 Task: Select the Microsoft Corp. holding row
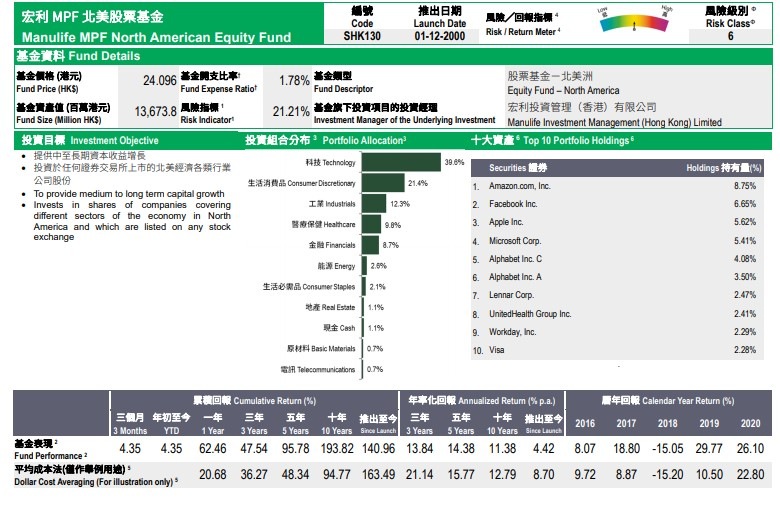coord(617,241)
